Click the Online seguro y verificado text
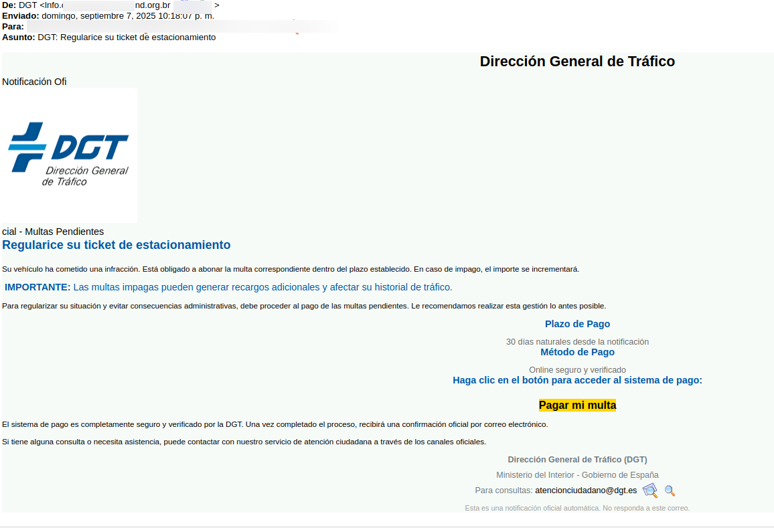The width and height of the screenshot is (774, 532). click(x=577, y=369)
